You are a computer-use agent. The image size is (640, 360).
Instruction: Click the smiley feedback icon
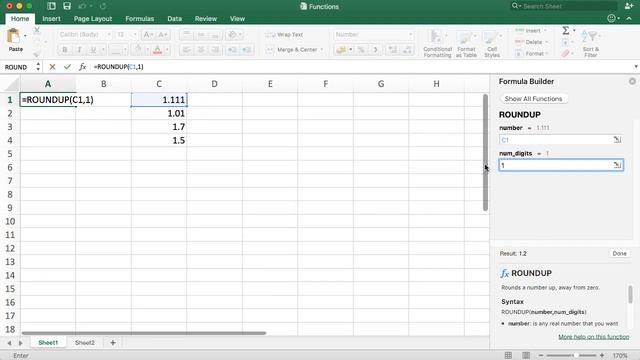611,18
